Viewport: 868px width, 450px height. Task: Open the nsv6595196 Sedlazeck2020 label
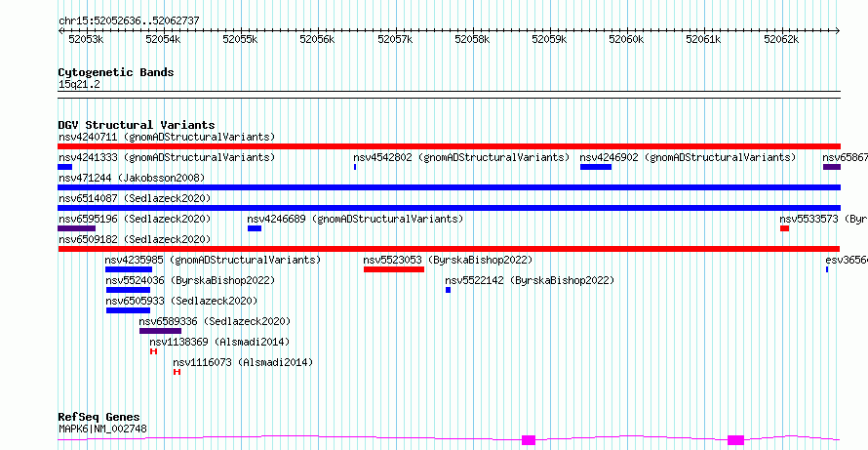pos(135,219)
